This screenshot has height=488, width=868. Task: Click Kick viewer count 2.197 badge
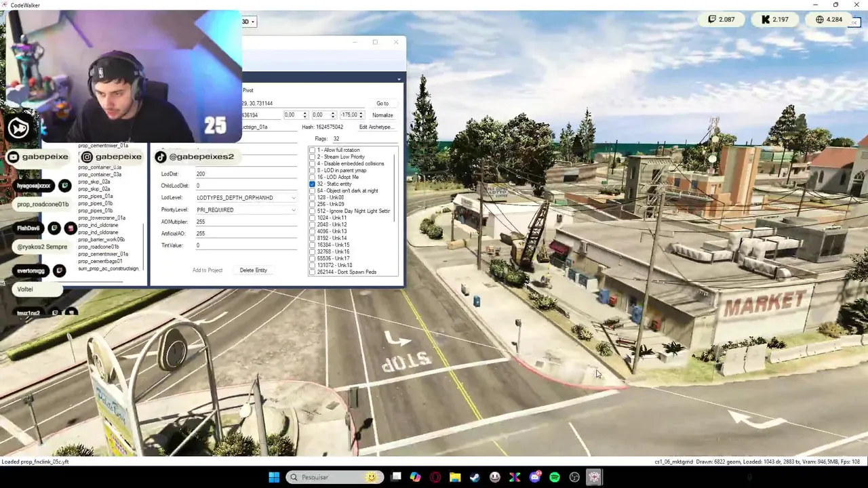[775, 19]
